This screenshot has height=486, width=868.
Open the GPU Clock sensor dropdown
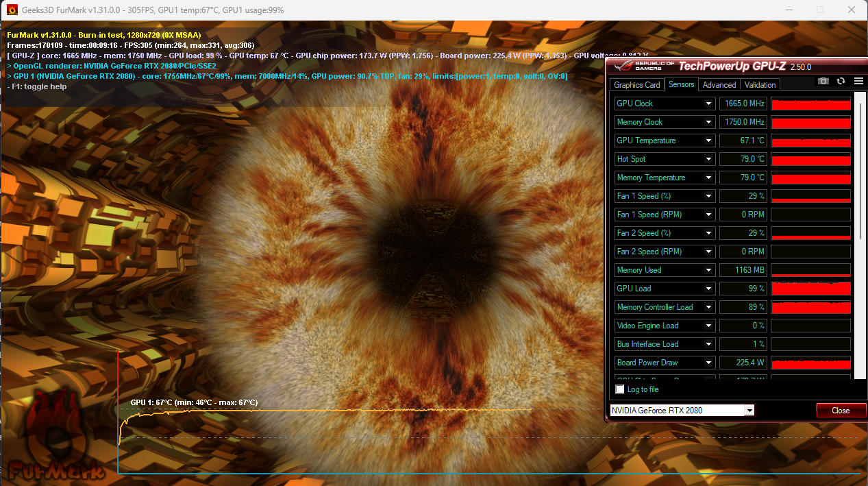coord(709,104)
